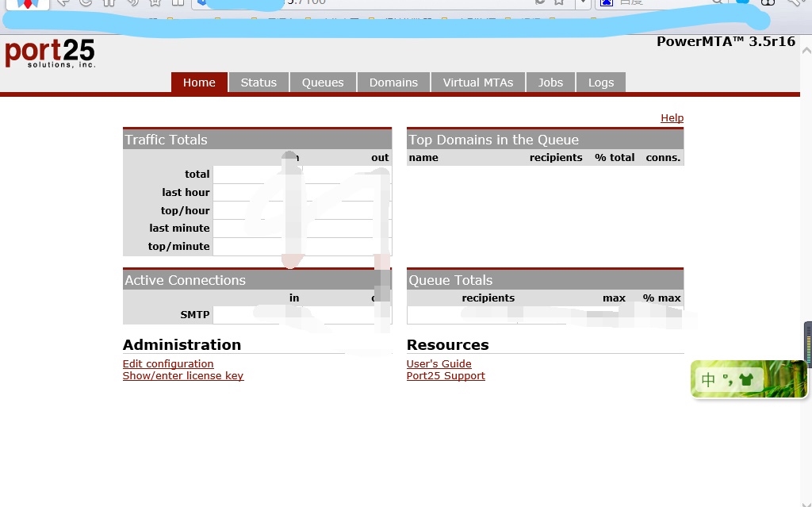View the Jobs tab
This screenshot has width=812, height=507.
point(550,83)
